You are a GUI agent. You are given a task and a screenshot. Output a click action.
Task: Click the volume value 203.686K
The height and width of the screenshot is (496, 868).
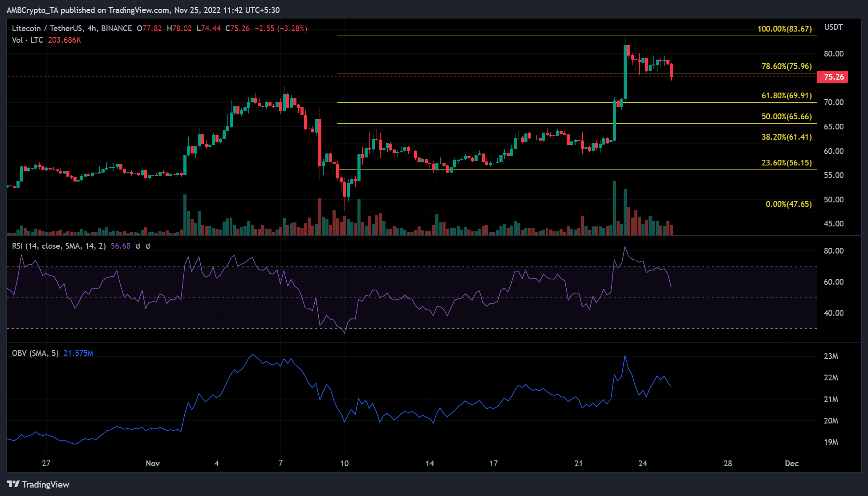coord(65,40)
